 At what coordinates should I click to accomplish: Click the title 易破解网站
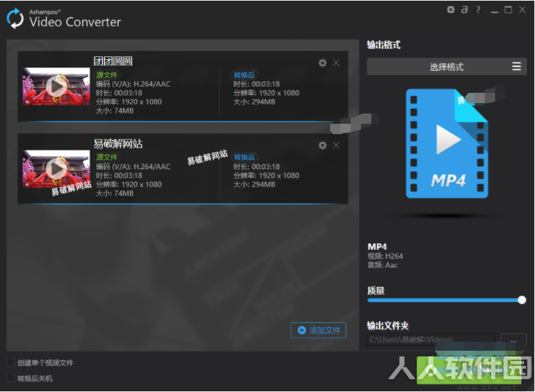[x=118, y=144]
